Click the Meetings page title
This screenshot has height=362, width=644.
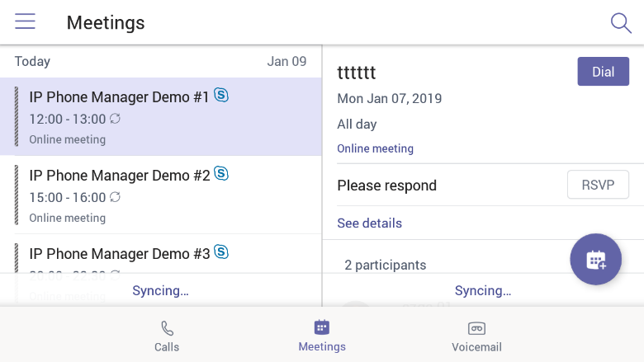(x=106, y=22)
